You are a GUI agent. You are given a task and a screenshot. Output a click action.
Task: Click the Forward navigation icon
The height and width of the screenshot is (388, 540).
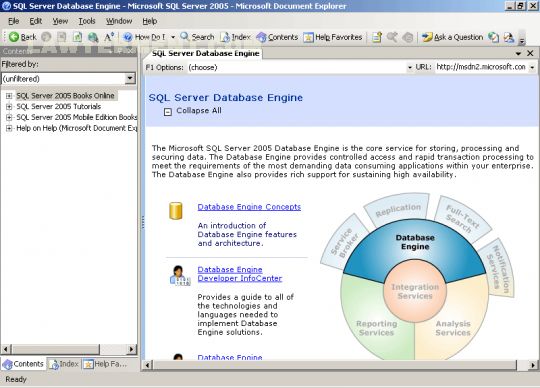46,37
